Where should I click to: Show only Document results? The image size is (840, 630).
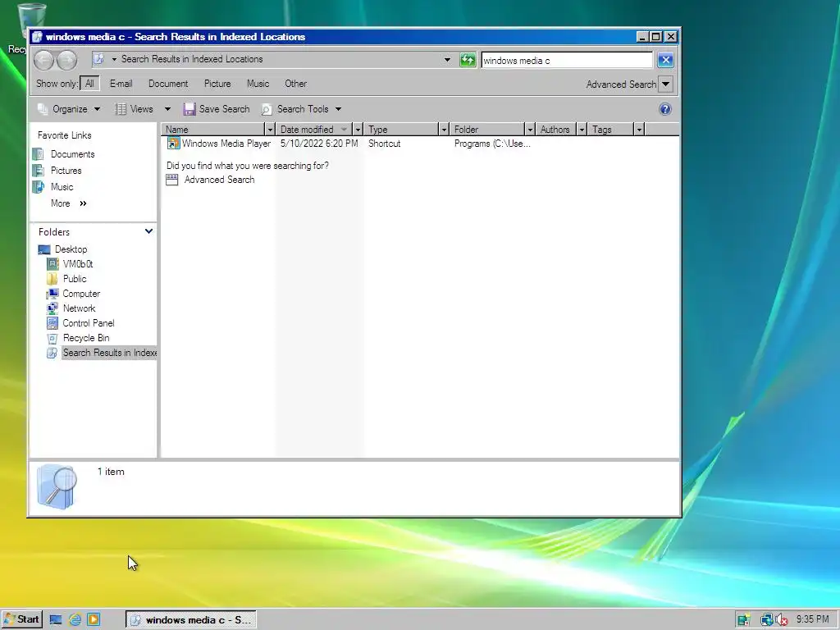(x=168, y=84)
